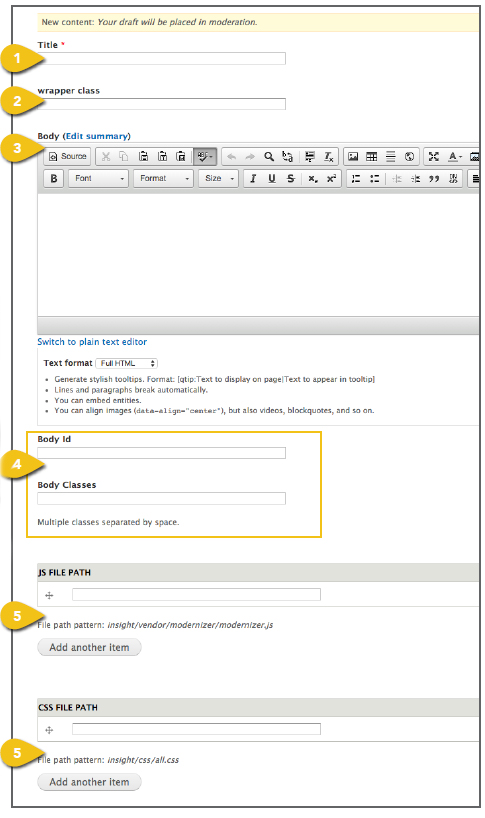Apply Superscript formatting
Image resolution: width=485 pixels, height=818 pixels.
(x=331, y=178)
